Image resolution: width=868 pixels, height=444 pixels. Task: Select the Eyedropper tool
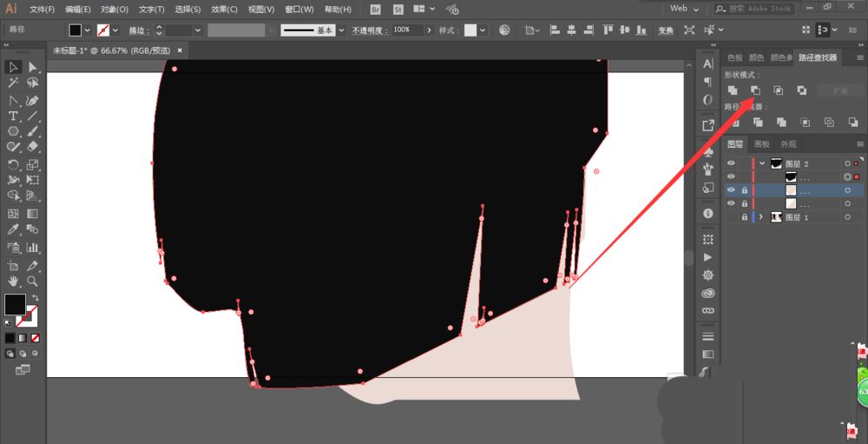point(13,229)
